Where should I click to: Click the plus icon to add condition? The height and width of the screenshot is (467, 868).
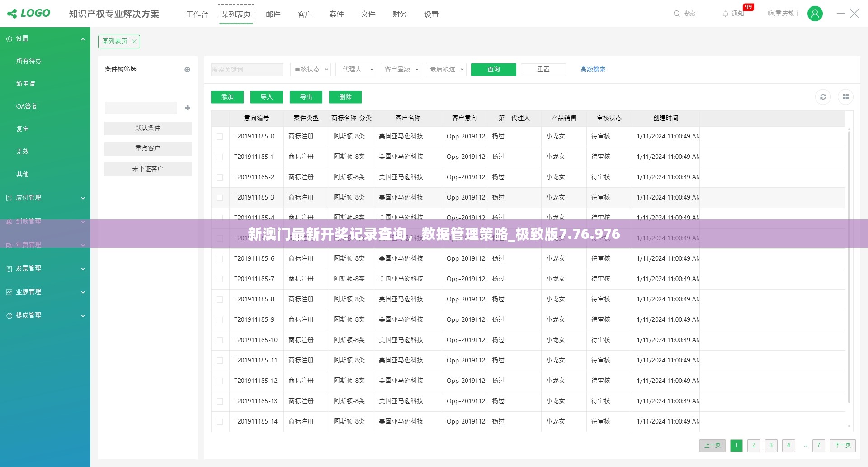(188, 108)
